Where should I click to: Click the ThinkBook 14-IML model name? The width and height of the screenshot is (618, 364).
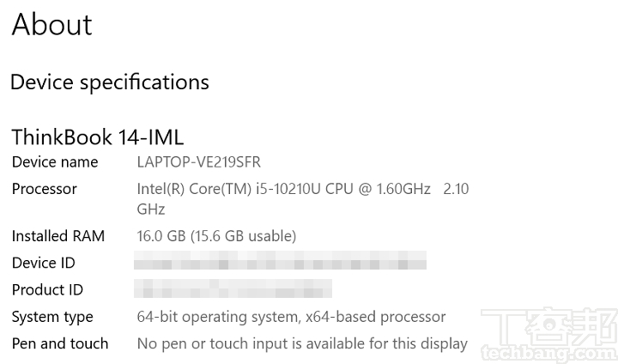97,137
